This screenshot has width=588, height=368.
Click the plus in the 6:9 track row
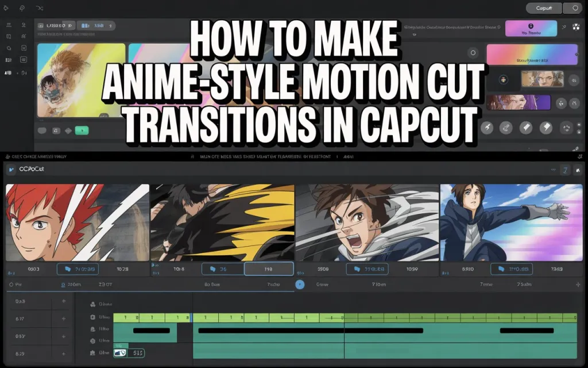coord(64,354)
